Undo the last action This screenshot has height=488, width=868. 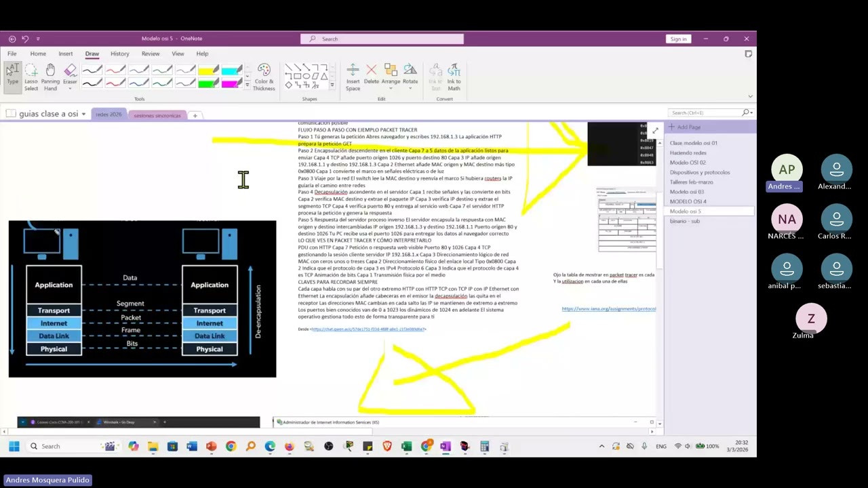[25, 39]
